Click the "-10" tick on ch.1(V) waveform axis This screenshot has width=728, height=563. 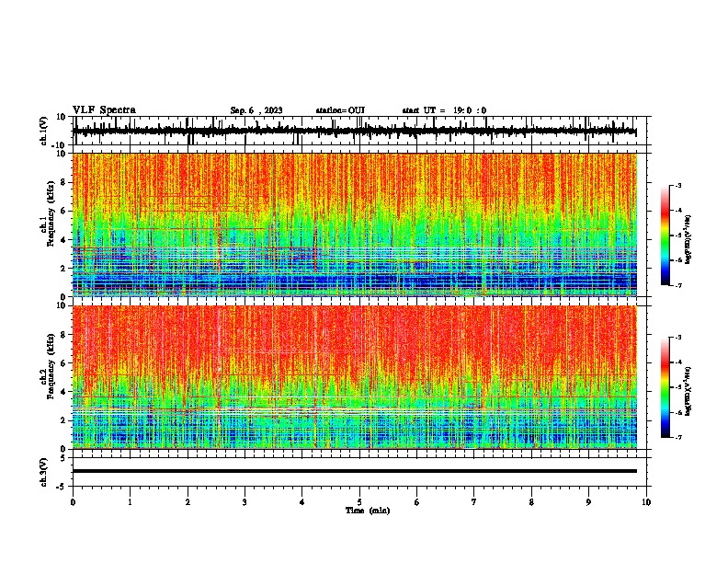click(59, 145)
